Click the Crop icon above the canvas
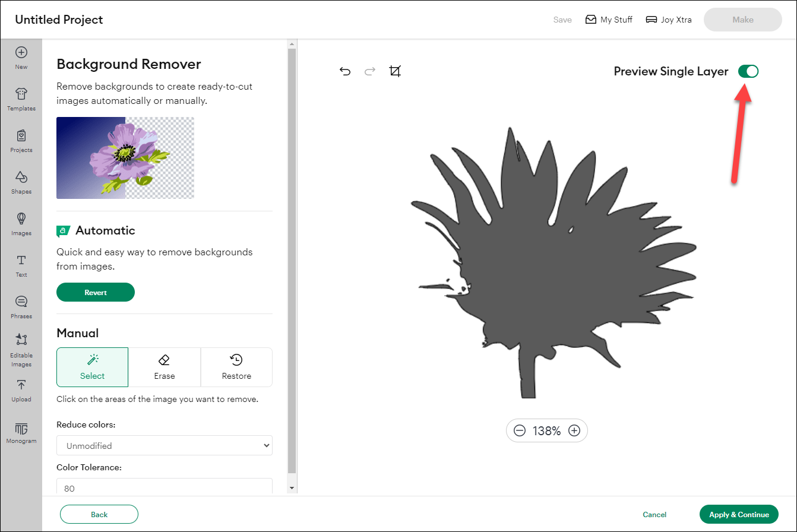Screen dimensions: 797x532 click(x=396, y=71)
